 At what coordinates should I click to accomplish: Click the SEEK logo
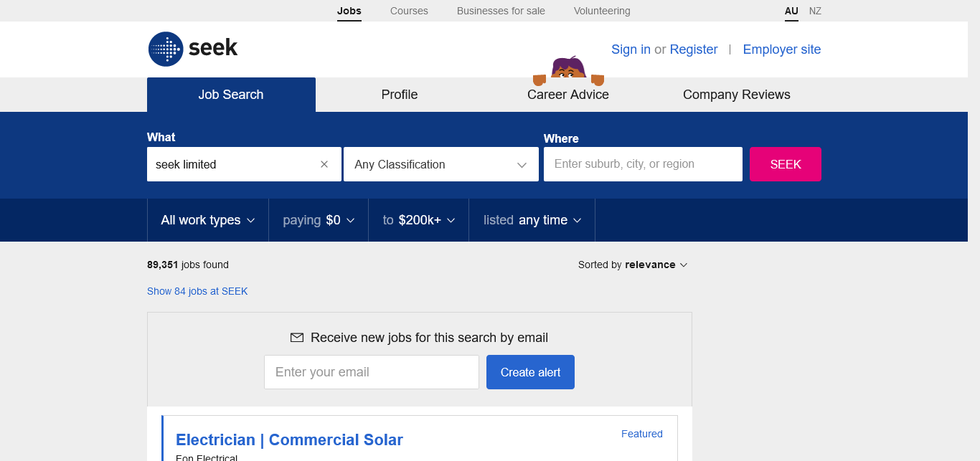pos(192,49)
